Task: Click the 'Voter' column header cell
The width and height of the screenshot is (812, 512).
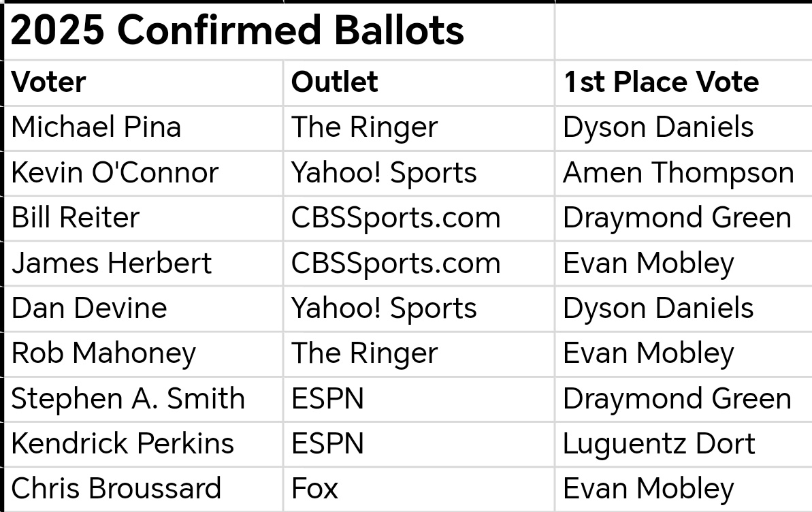Action: click(144, 83)
